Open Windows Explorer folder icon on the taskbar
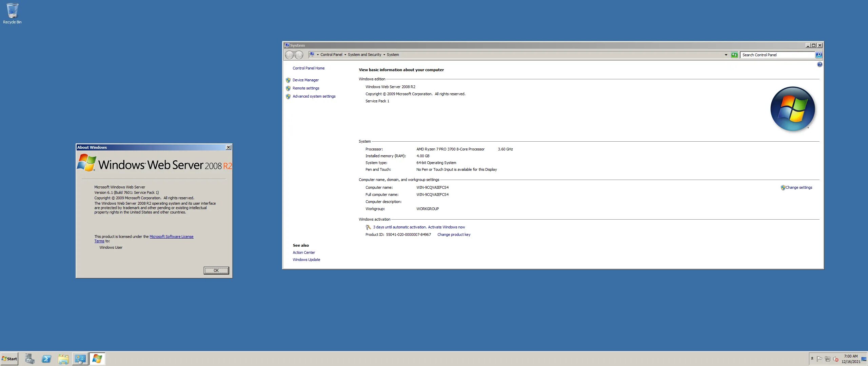This screenshot has height=366, width=868. (63, 359)
